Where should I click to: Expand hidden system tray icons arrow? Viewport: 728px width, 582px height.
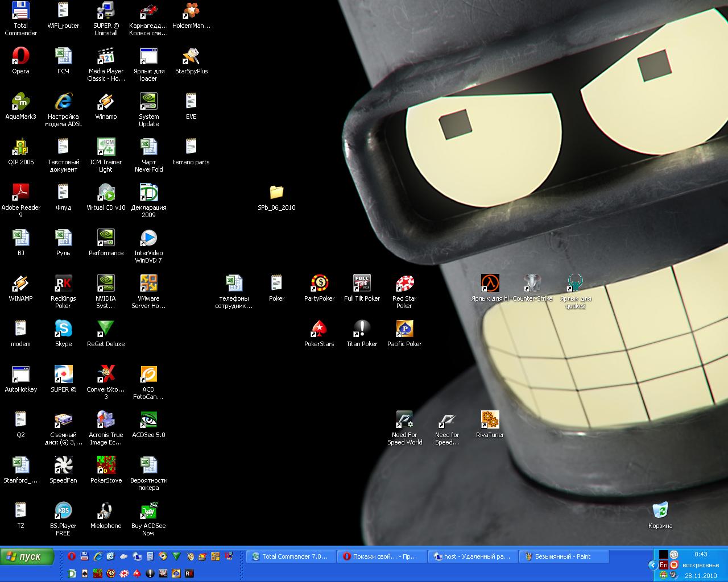(652, 565)
